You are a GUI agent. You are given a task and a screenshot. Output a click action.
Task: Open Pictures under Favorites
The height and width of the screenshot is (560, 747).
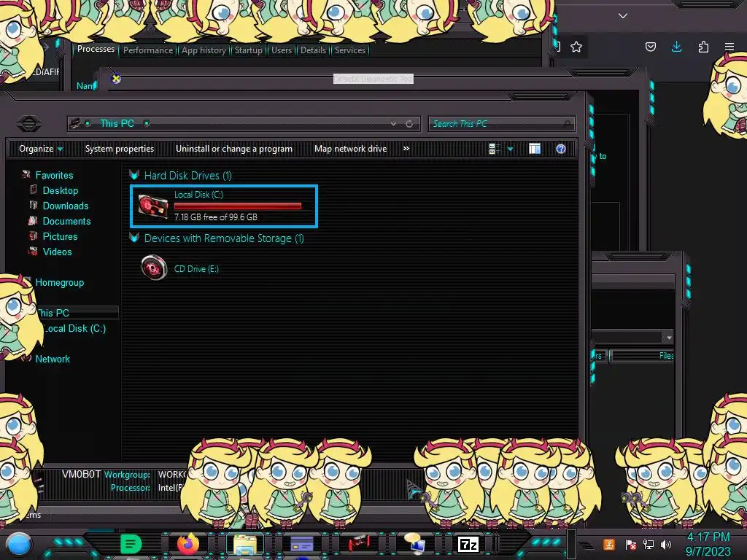tap(60, 236)
